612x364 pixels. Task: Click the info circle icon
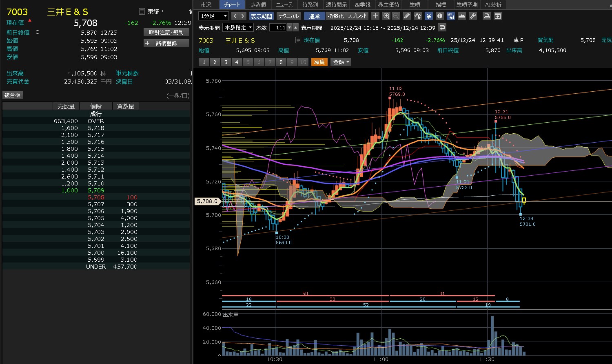[x=439, y=16]
